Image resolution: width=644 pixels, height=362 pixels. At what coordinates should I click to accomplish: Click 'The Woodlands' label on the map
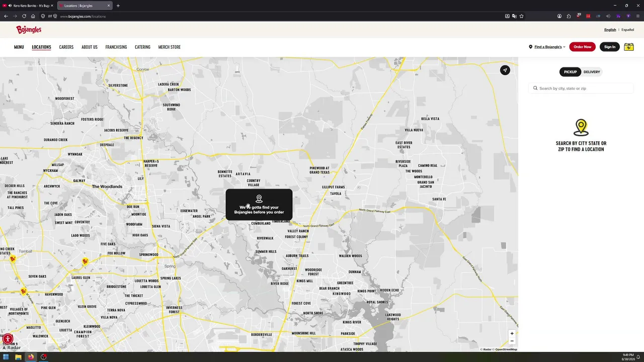click(107, 187)
